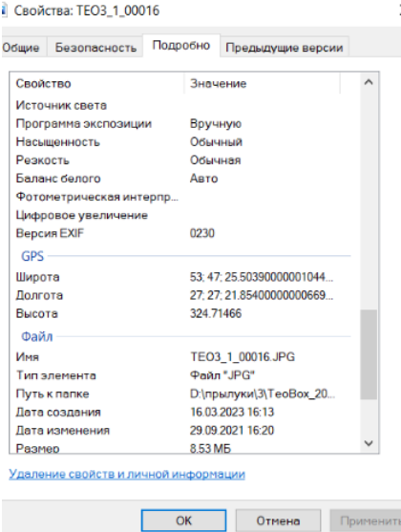This screenshot has width=401, height=532.
Task: Click the Высота value 324.71466
Action: coord(216,313)
